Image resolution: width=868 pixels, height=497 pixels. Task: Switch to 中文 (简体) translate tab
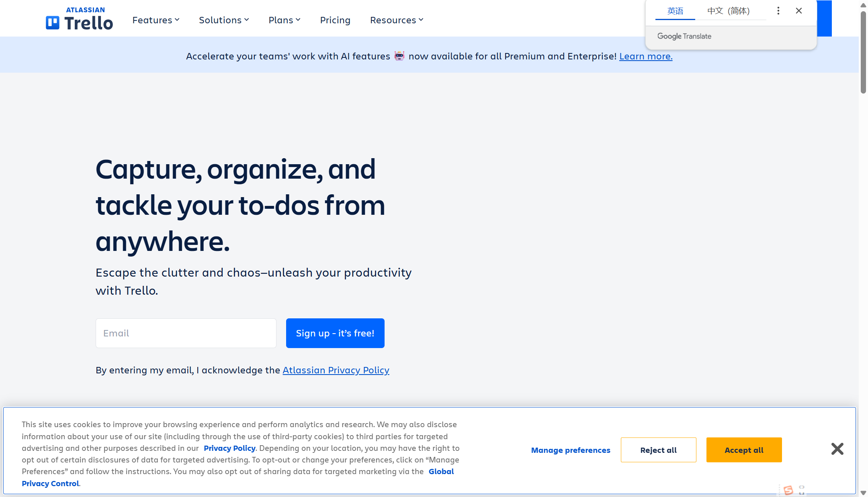click(728, 11)
